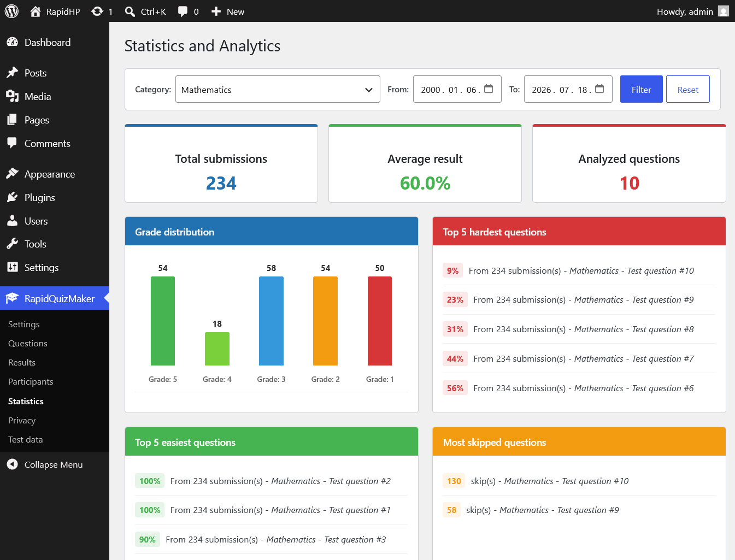Click the blue Filter button
The height and width of the screenshot is (560, 735).
(x=642, y=89)
